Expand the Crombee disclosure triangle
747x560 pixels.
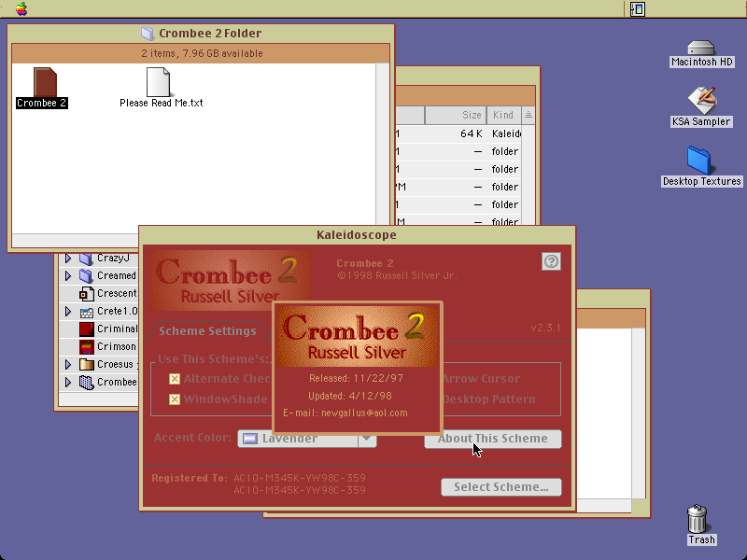pyautogui.click(x=68, y=383)
